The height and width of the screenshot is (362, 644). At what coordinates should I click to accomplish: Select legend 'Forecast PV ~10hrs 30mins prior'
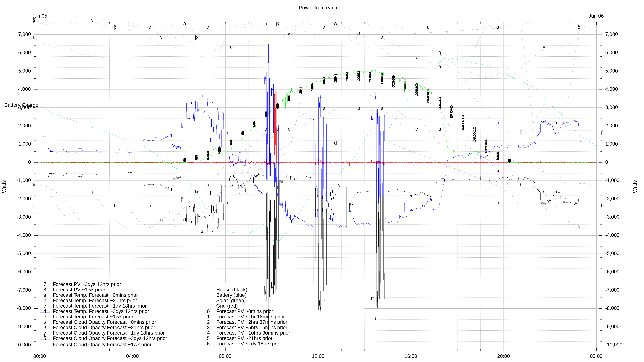pos(253,333)
